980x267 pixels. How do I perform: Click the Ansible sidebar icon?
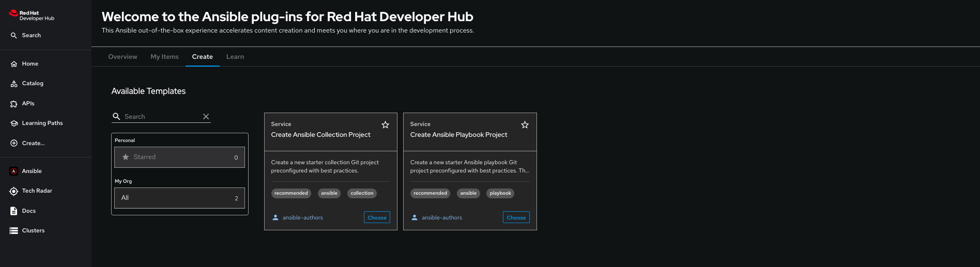tap(14, 171)
